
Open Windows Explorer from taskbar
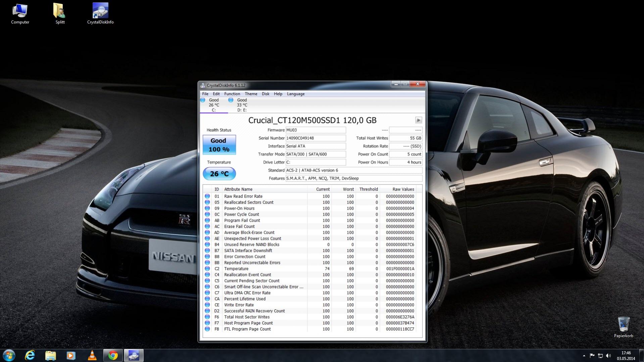pos(50,356)
